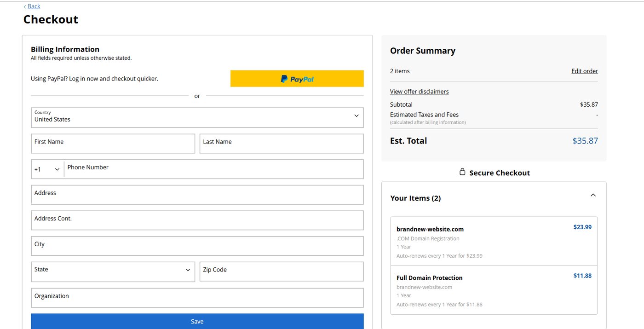Click the Address input field

click(x=197, y=195)
